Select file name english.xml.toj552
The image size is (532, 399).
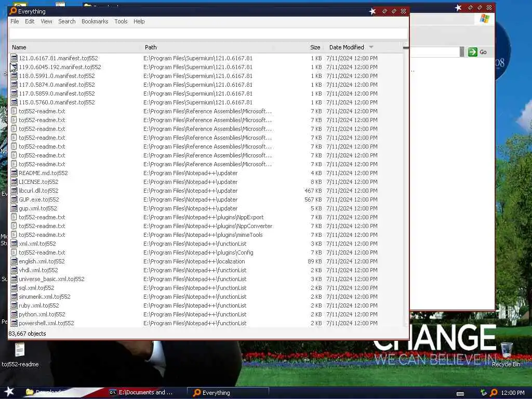[x=42, y=261]
